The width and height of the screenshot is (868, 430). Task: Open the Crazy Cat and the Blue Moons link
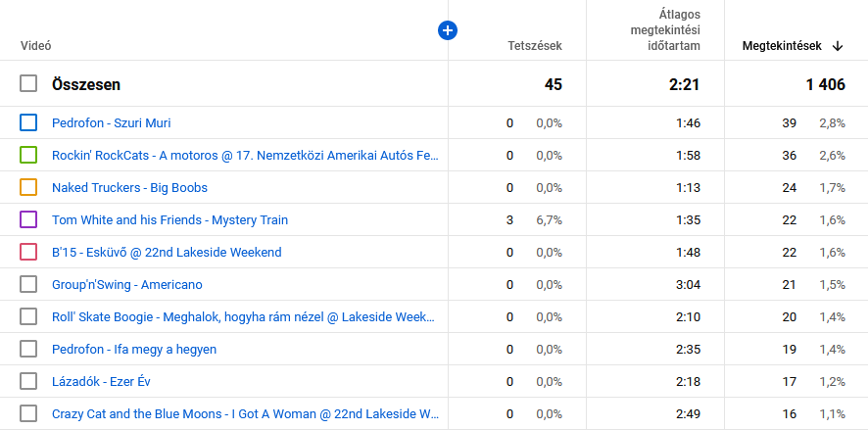[244, 413]
